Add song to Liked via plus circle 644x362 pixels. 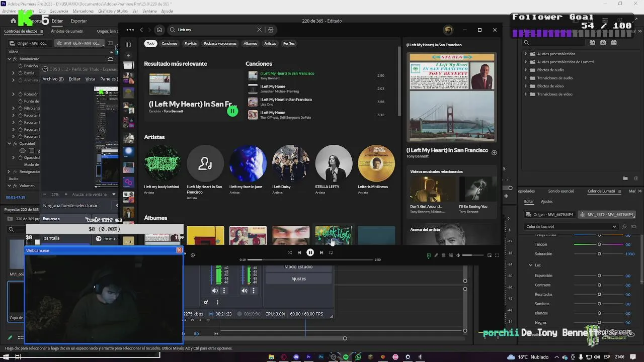(494, 152)
